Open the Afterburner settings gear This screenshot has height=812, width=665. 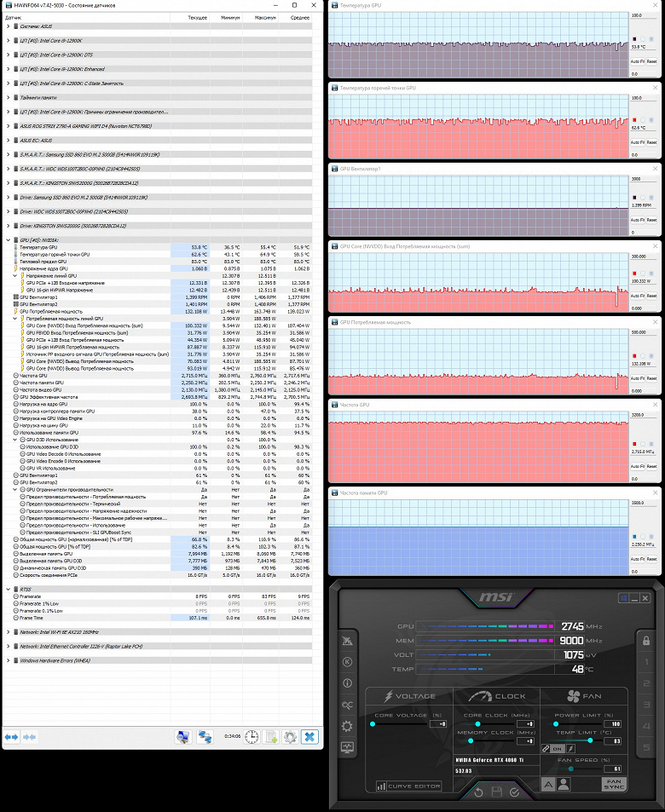(347, 726)
